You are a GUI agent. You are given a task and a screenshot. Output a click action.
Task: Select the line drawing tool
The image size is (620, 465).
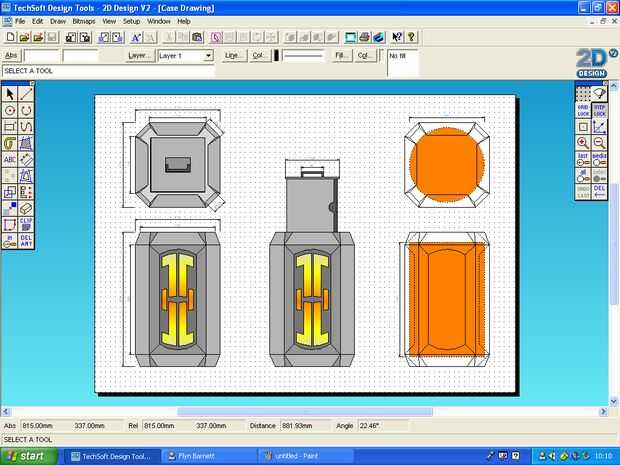[26, 94]
